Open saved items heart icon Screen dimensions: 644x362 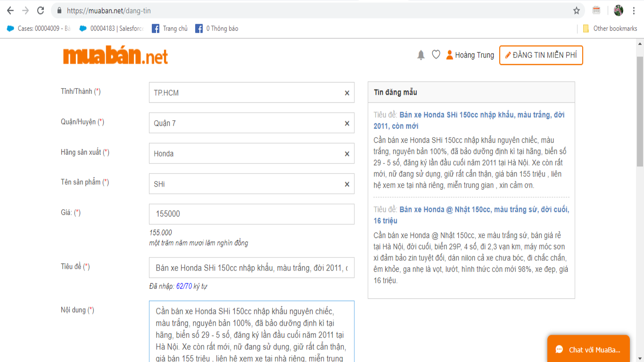point(436,55)
